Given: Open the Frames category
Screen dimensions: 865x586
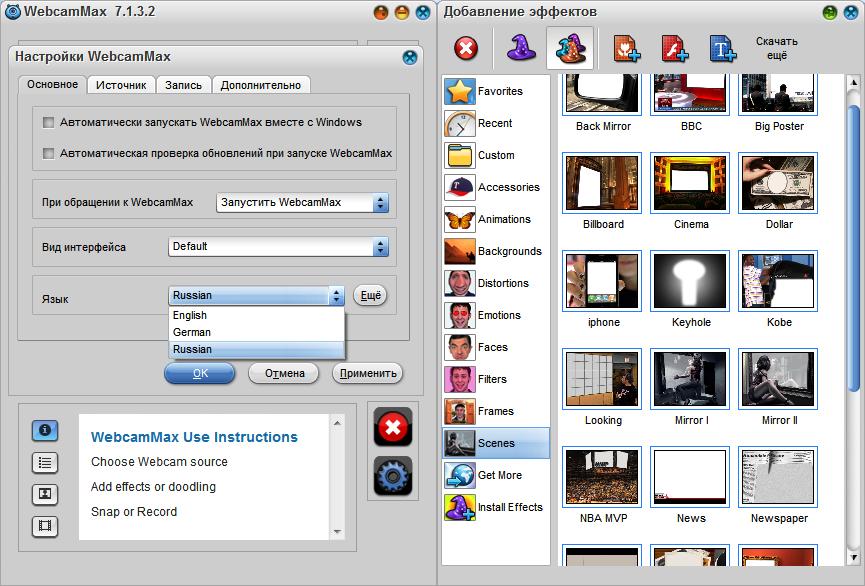Looking at the screenshot, I should pyautogui.click(x=496, y=411).
